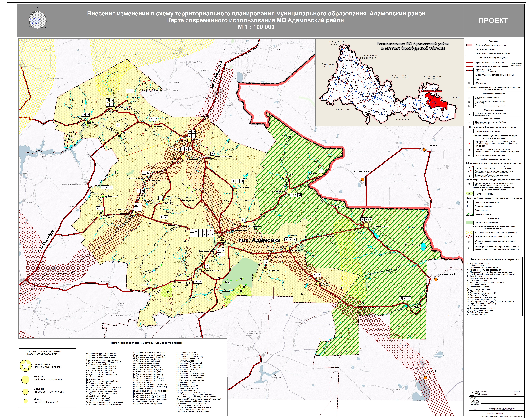Click the bridge (Мосты) legend icon
Image resolution: width=528 pixels, height=420 pixels.
tap(469, 79)
